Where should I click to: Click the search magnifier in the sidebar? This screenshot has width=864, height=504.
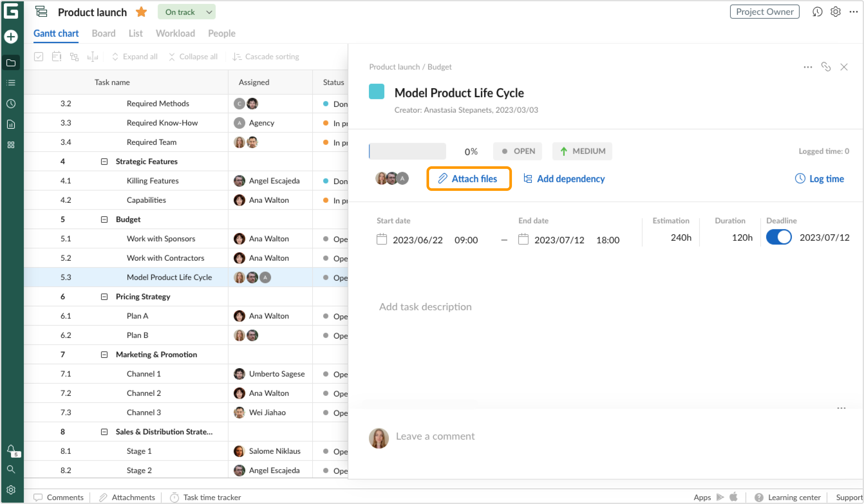[x=11, y=469]
